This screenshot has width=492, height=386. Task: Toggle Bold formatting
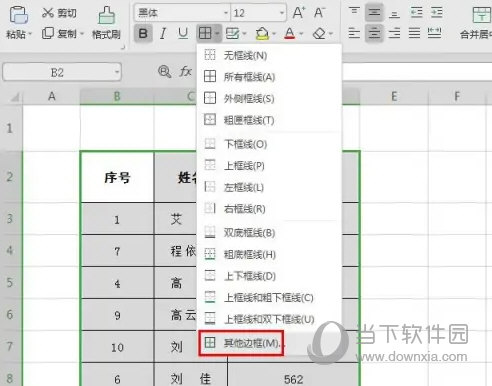coord(143,33)
